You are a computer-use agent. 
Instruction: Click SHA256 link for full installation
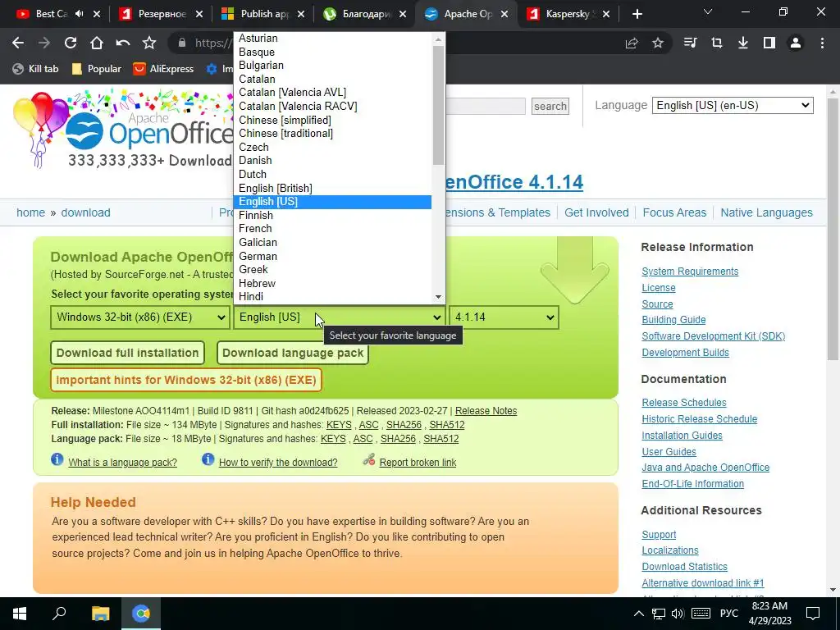pos(404,425)
